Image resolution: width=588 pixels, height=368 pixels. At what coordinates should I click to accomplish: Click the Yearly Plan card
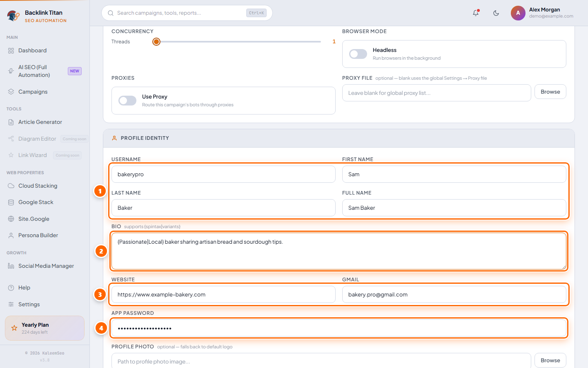coord(45,328)
